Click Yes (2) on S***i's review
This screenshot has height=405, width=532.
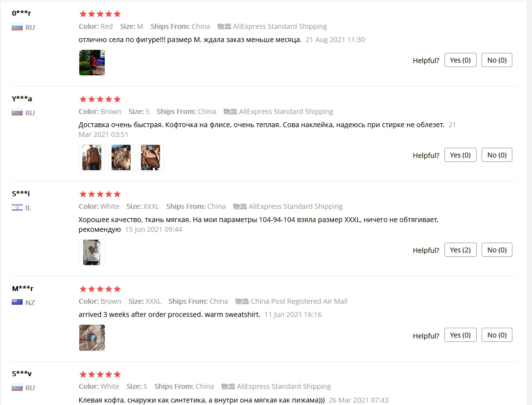click(460, 250)
